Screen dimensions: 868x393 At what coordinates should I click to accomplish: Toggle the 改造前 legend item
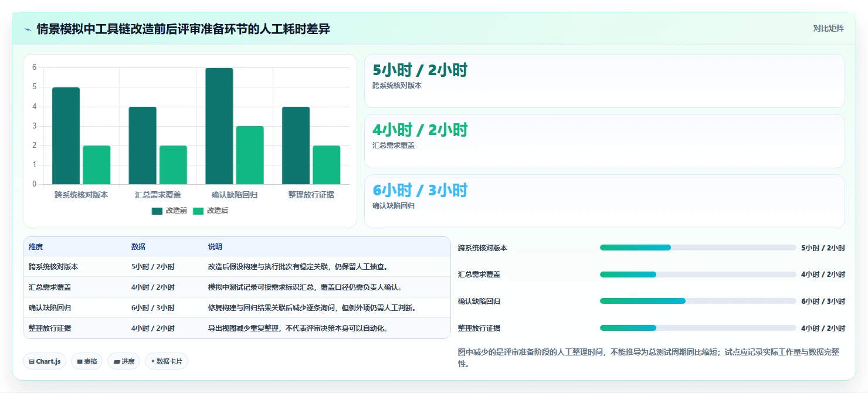pyautogui.click(x=169, y=211)
